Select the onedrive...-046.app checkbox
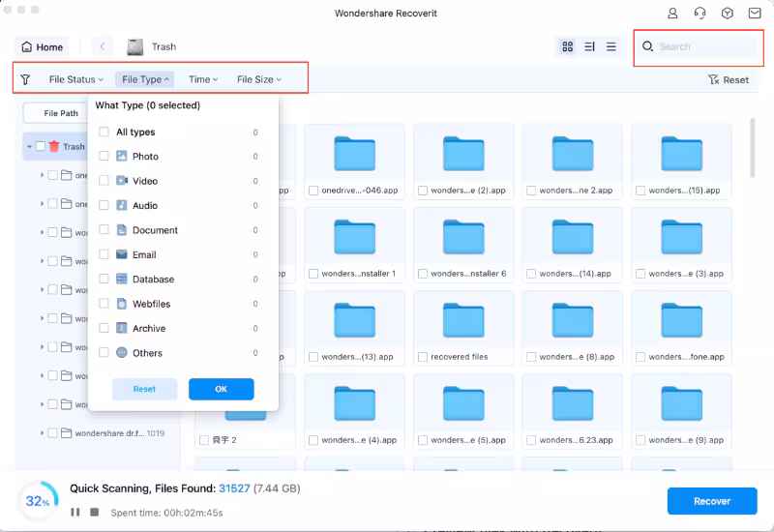 pos(313,191)
